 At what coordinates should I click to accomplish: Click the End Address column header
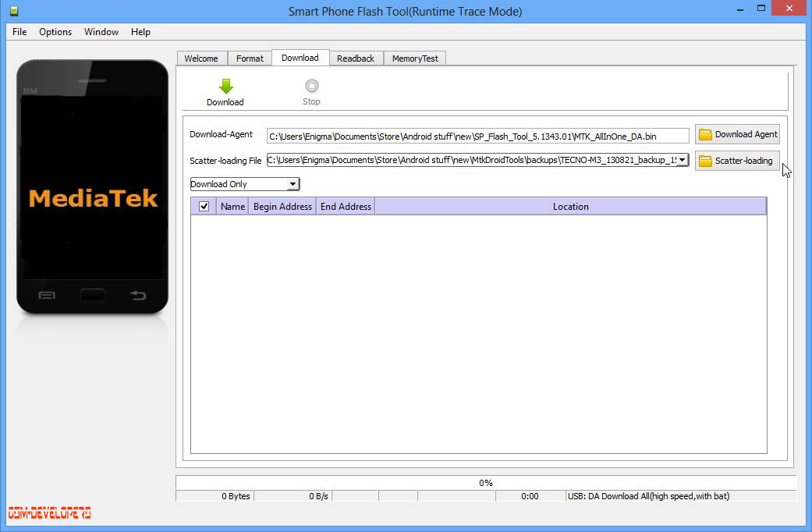pyautogui.click(x=346, y=206)
